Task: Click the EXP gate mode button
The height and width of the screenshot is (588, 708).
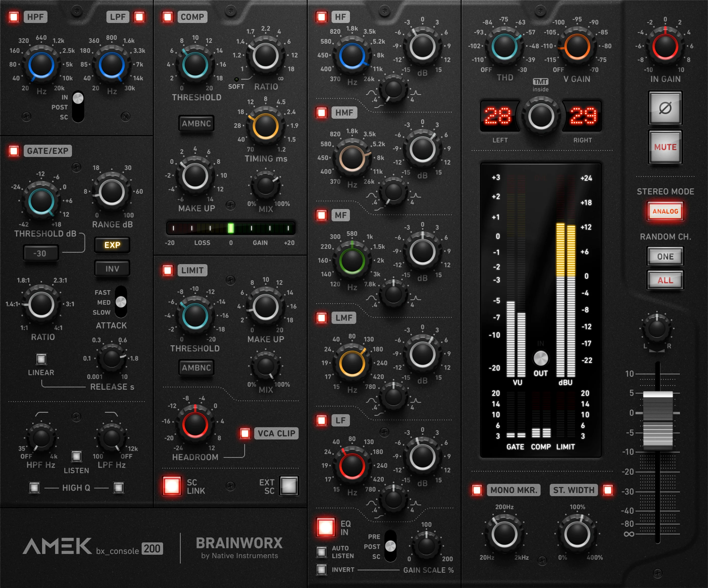Action: point(112,245)
